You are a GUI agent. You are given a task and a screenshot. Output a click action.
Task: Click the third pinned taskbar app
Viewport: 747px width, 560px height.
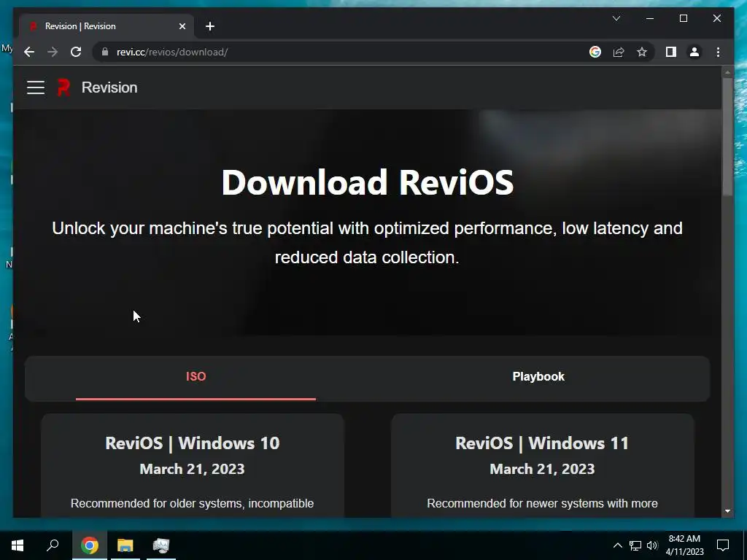pyautogui.click(x=161, y=545)
